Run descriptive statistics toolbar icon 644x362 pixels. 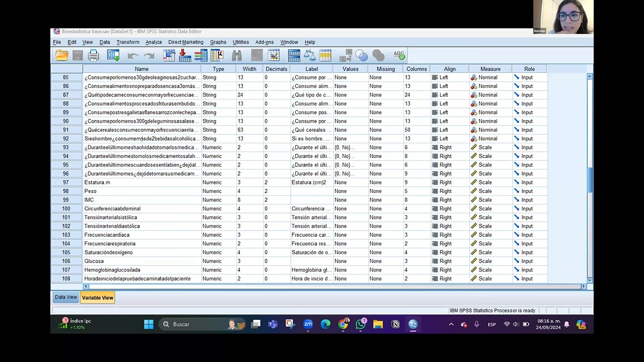[x=217, y=55]
